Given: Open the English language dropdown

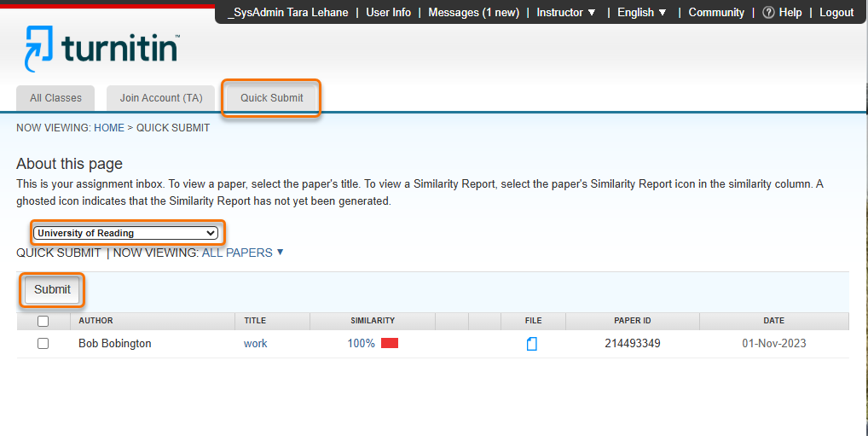Looking at the screenshot, I should click(641, 12).
